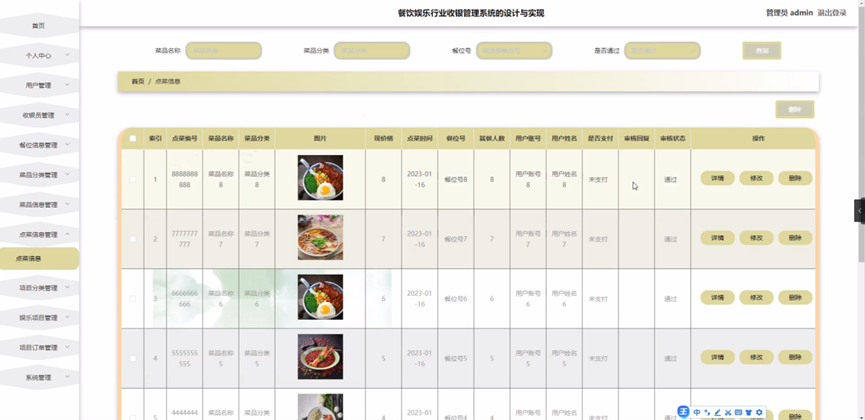Viewport: 865px width, 420px height.
Task: Expand 用户管理 sidebar menu
Action: 39,85
